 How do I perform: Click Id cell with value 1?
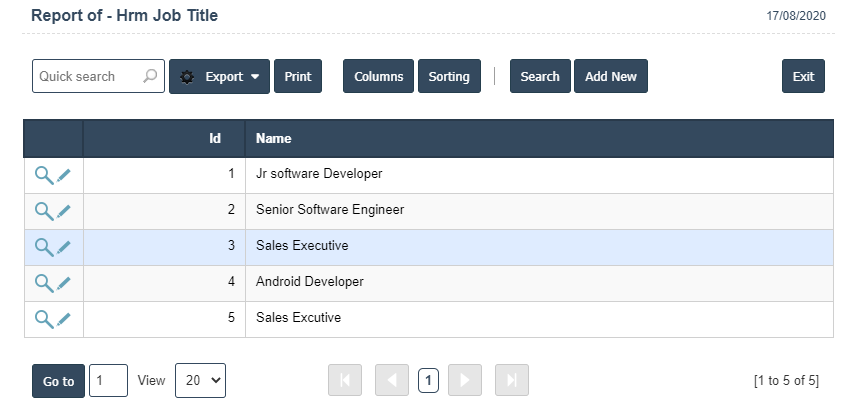click(x=164, y=175)
